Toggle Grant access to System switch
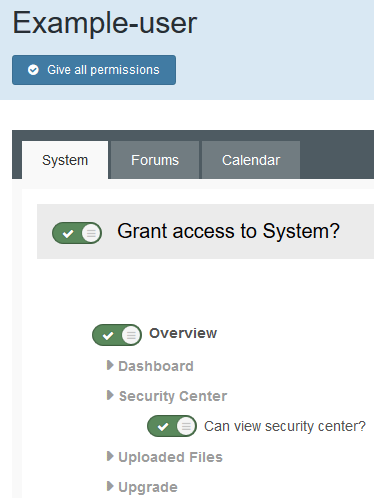The height and width of the screenshot is (498, 374). coord(77,233)
